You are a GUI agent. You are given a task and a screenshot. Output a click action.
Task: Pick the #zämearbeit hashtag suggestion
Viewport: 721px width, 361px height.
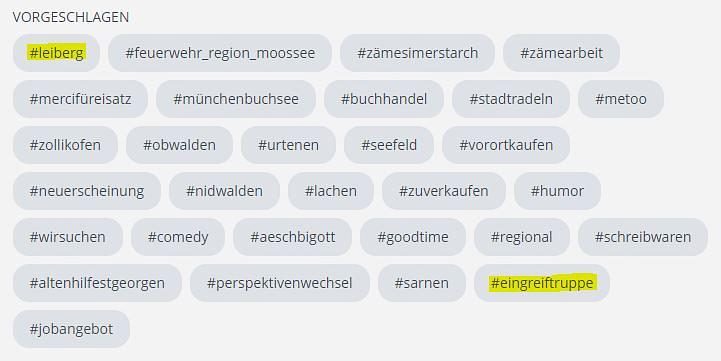pyautogui.click(x=561, y=53)
